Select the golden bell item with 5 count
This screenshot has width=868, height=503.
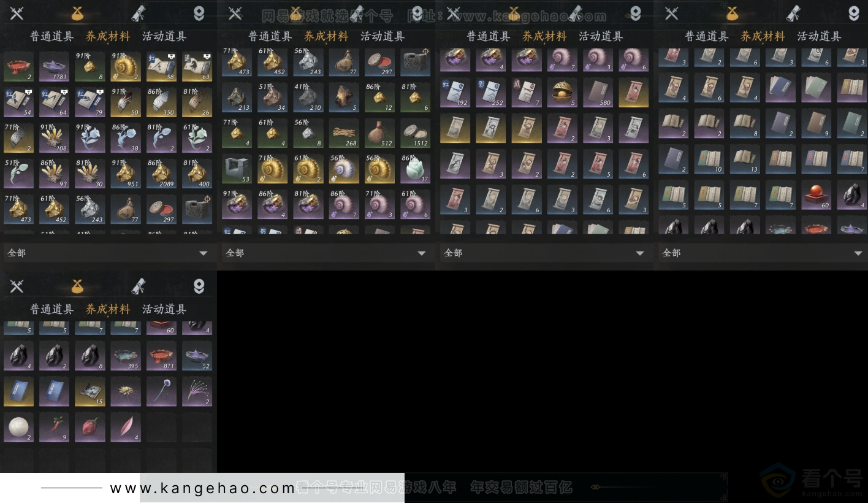[x=562, y=92]
